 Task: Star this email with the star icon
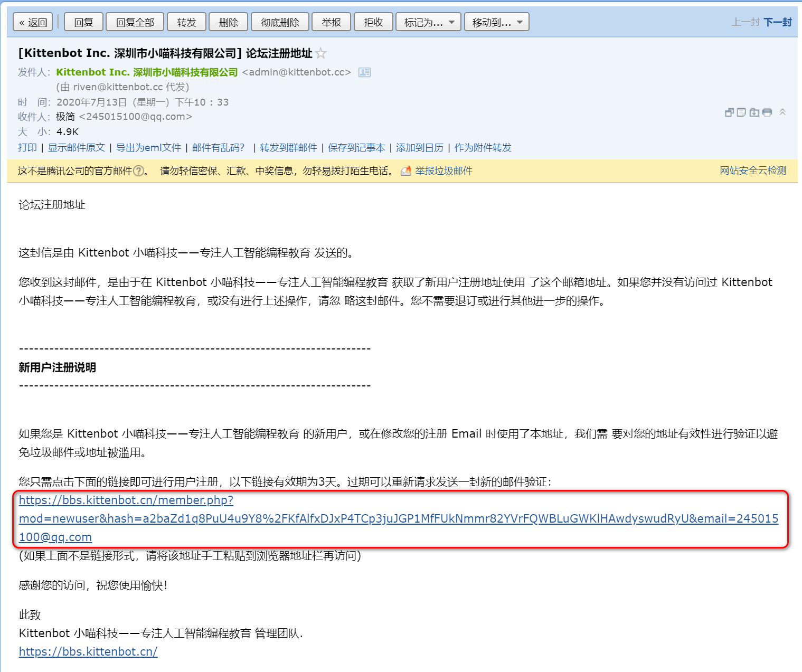320,53
